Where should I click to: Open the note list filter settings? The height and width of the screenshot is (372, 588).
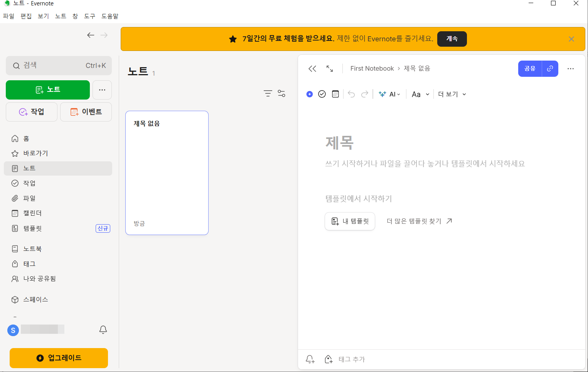coord(281,93)
